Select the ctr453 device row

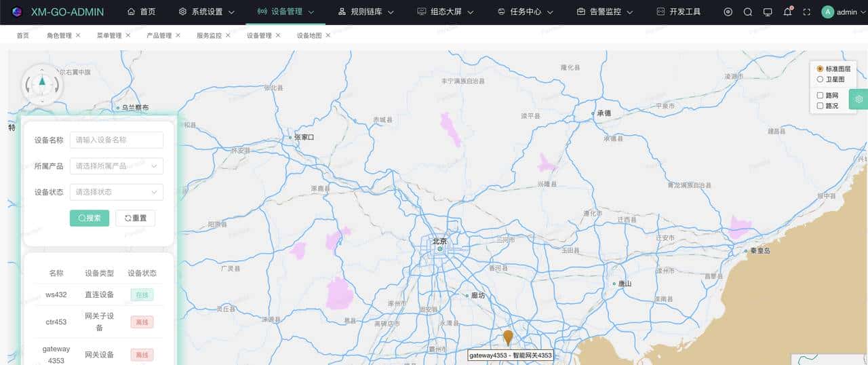coord(98,322)
